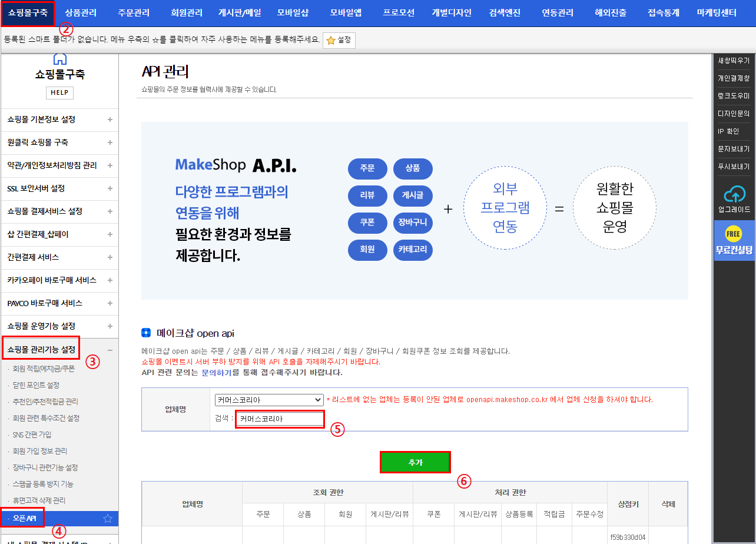Click 링크도우미 in right sidebar

pyautogui.click(x=734, y=96)
